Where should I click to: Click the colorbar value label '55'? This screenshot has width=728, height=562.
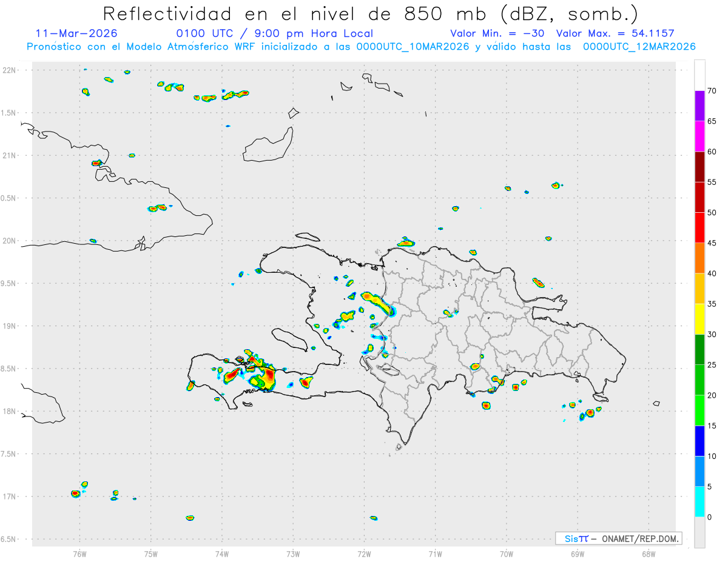[x=712, y=182]
